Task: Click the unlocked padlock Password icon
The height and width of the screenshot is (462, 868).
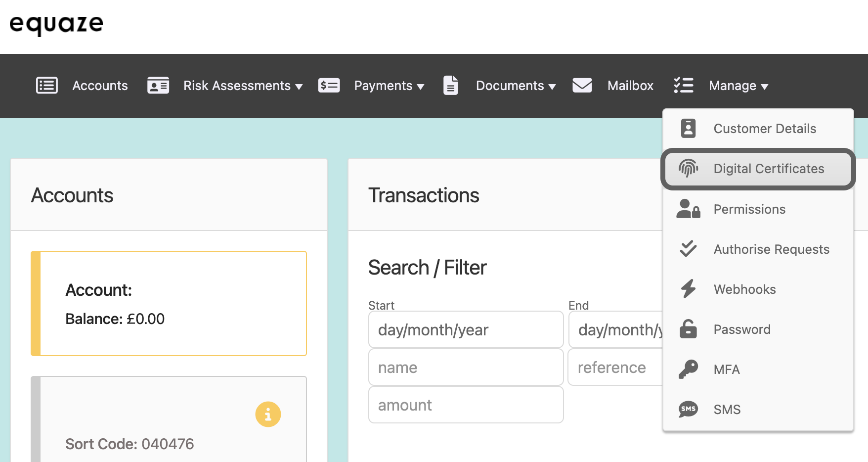Action: pos(688,329)
